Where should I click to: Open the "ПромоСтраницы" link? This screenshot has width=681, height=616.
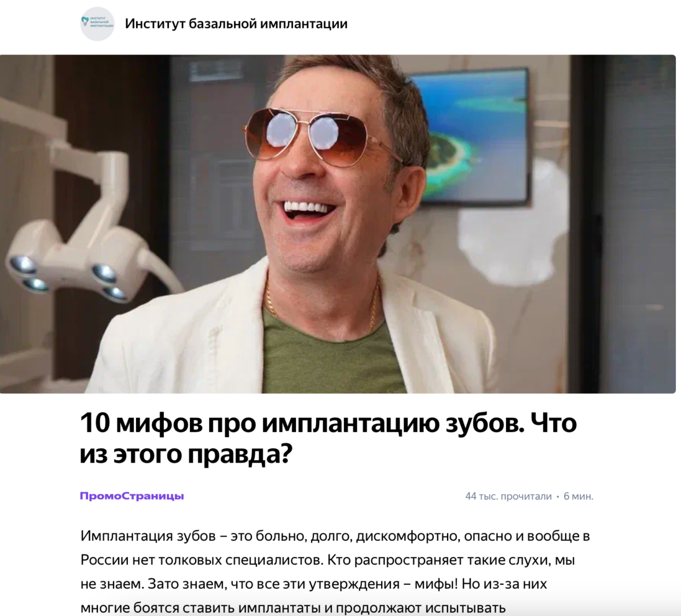point(132,496)
